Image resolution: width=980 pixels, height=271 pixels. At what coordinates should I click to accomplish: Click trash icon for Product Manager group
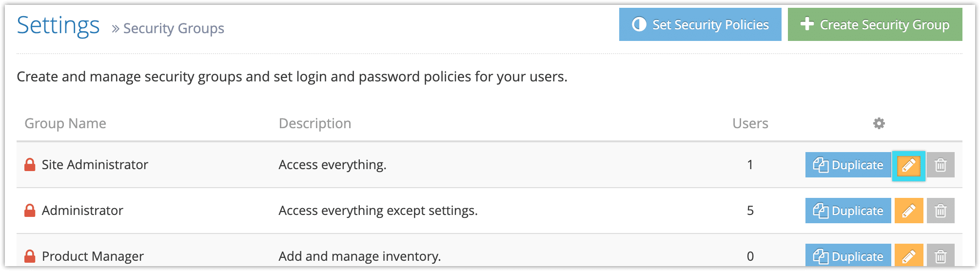tap(941, 255)
